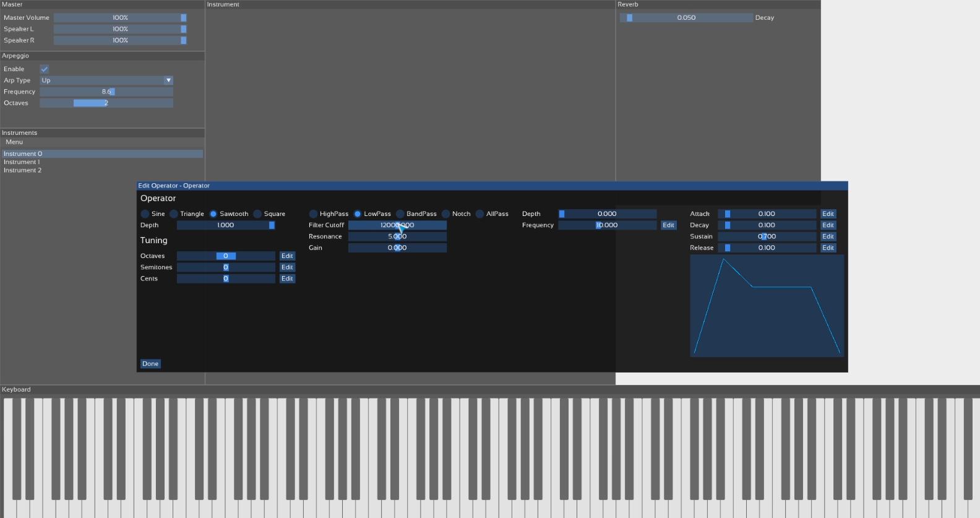Choose the Triangle waveform option
Screen dimensions: 980x518
pos(174,214)
